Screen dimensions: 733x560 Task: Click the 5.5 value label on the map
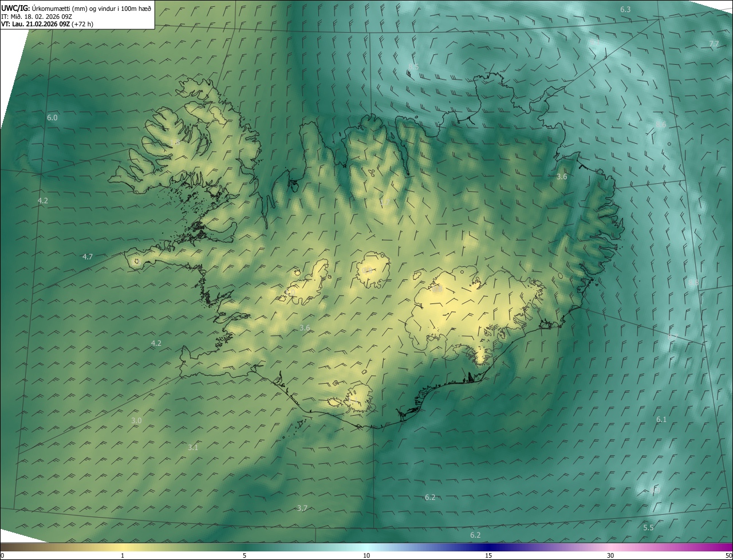[648, 527]
